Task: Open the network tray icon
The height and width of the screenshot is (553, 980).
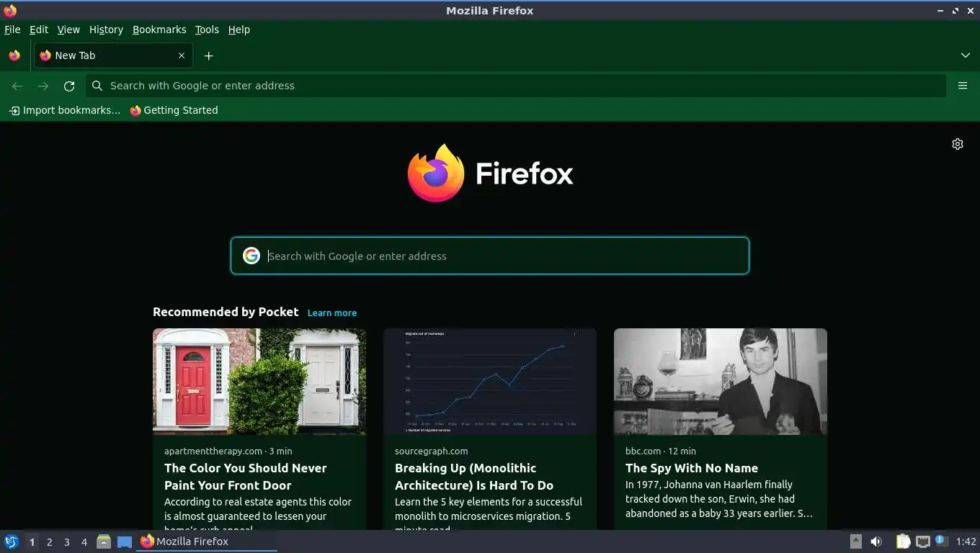Action: [922, 541]
